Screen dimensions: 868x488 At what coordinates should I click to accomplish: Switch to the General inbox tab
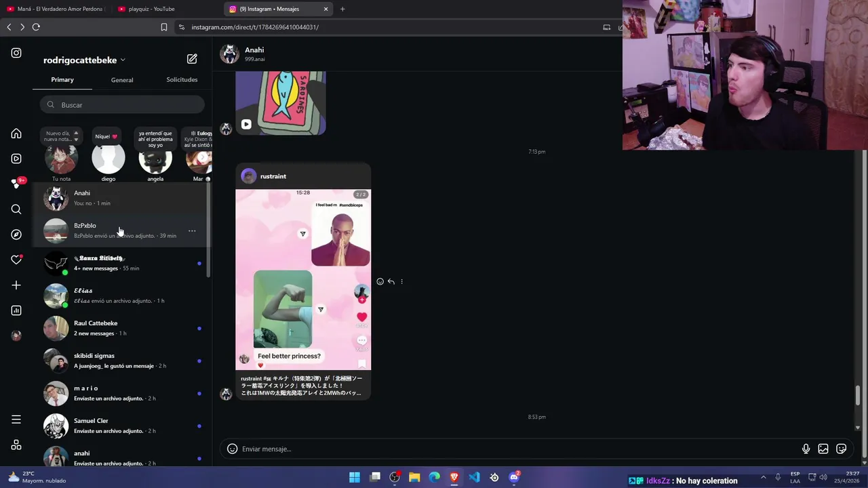(x=122, y=80)
